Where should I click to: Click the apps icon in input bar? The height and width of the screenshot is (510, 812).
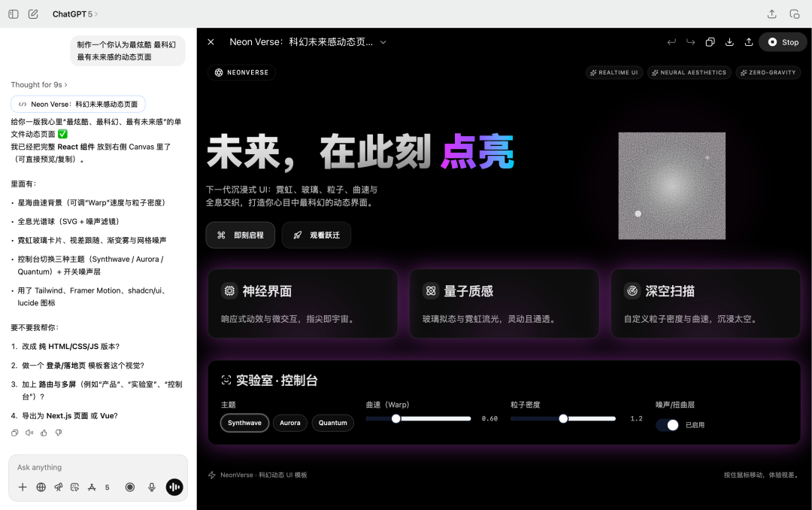click(92, 487)
